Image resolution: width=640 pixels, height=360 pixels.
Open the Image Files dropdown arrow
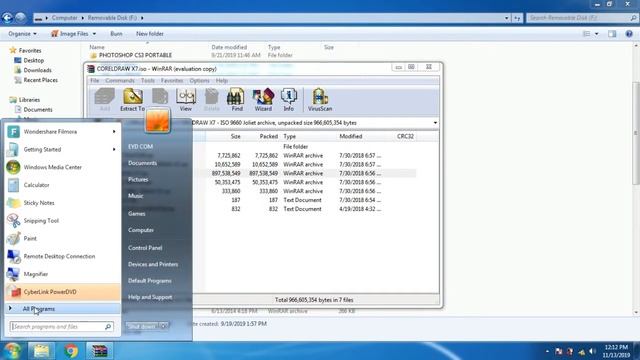(94, 34)
